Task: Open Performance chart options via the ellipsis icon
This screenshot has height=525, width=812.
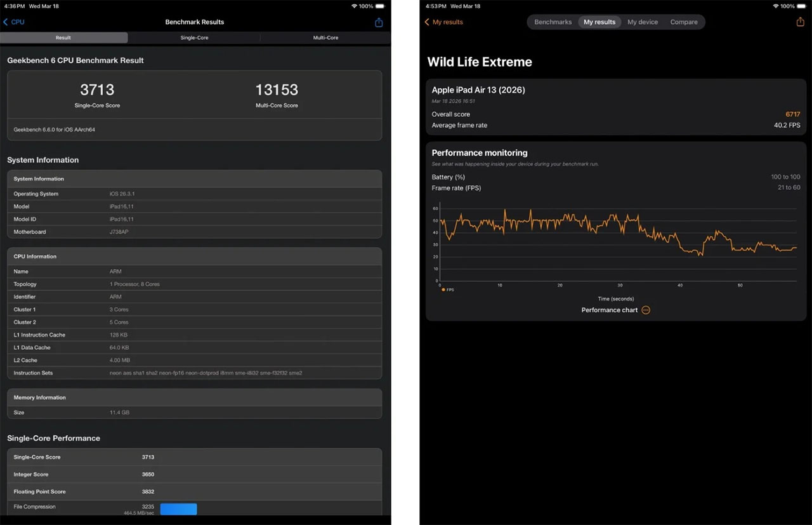Action: pyautogui.click(x=646, y=310)
